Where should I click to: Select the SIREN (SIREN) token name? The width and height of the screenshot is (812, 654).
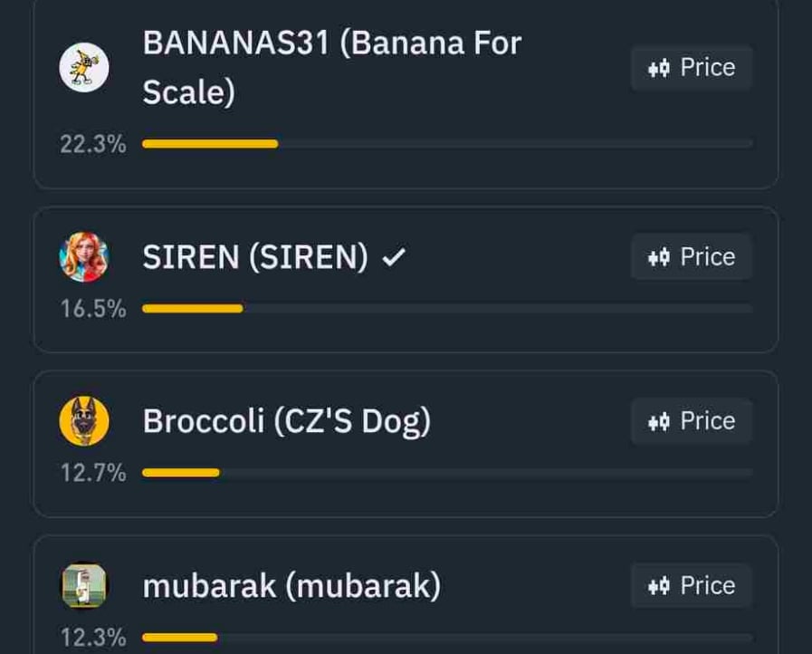tap(255, 258)
